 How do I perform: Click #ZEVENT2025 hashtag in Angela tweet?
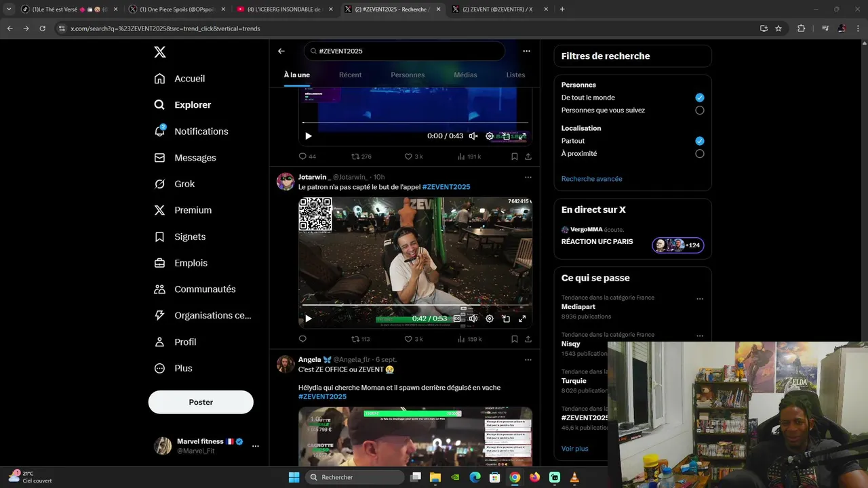coord(322,396)
